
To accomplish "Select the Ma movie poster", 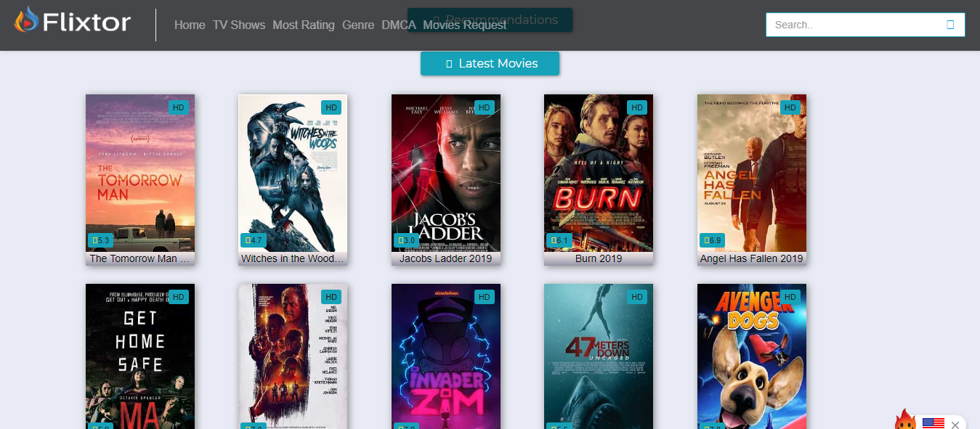I will click(x=140, y=356).
